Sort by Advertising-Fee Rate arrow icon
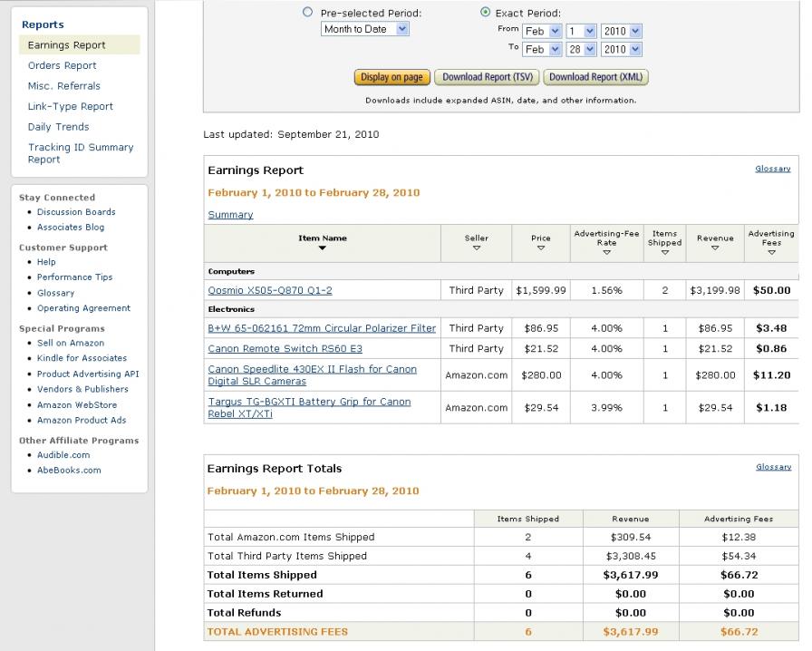This screenshot has height=651, width=812. pyautogui.click(x=606, y=252)
